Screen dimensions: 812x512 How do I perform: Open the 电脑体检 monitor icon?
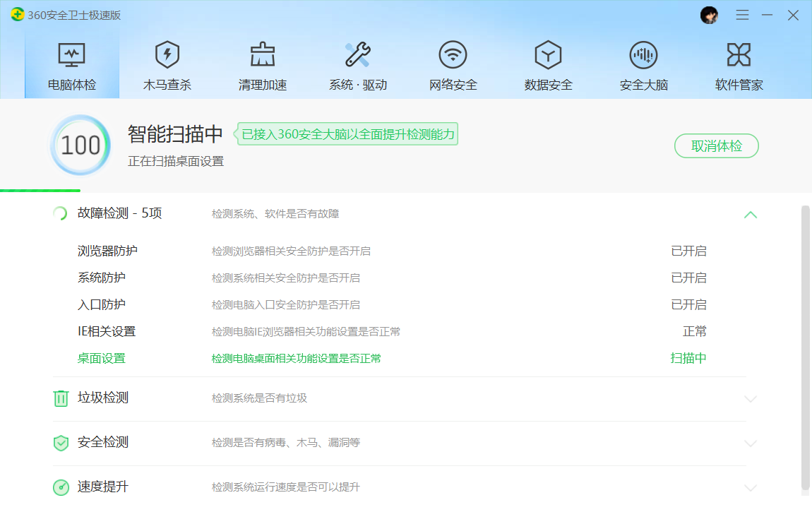(71, 55)
